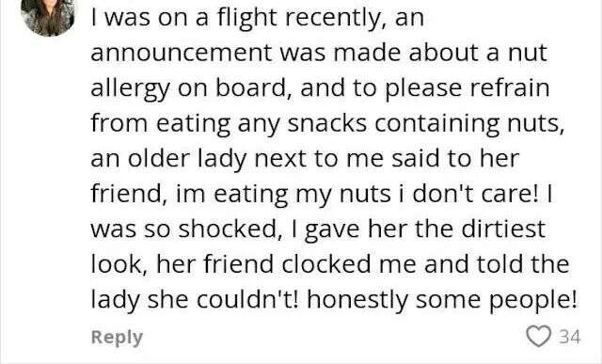Click the 34 likes count
The height and width of the screenshot is (364, 602).
[570, 338]
